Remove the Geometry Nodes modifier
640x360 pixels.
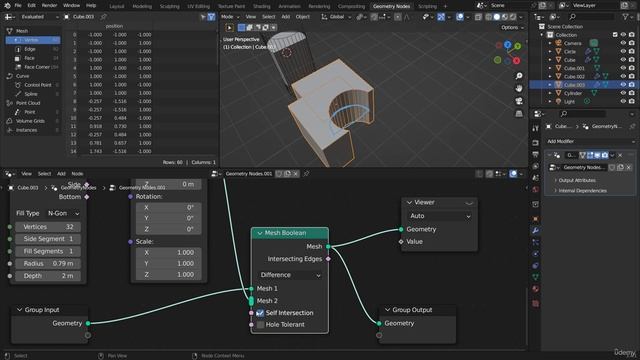(x=620, y=155)
